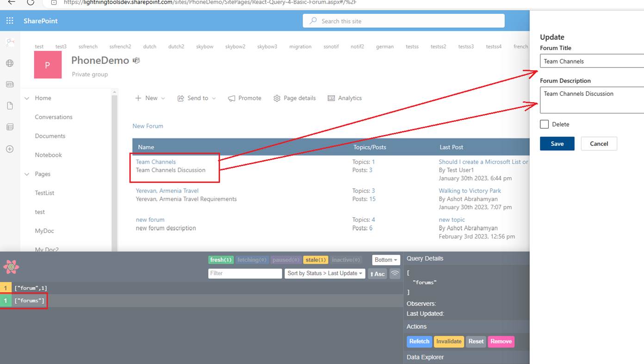Tick the Delete checkbox
The width and height of the screenshot is (644, 364).
545,124
